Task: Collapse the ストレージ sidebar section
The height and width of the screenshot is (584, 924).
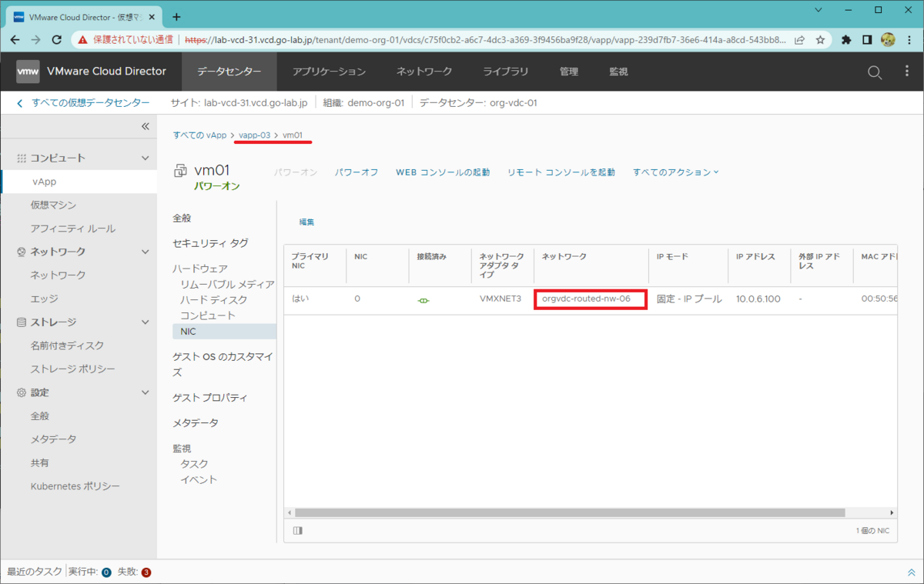Action: point(146,322)
